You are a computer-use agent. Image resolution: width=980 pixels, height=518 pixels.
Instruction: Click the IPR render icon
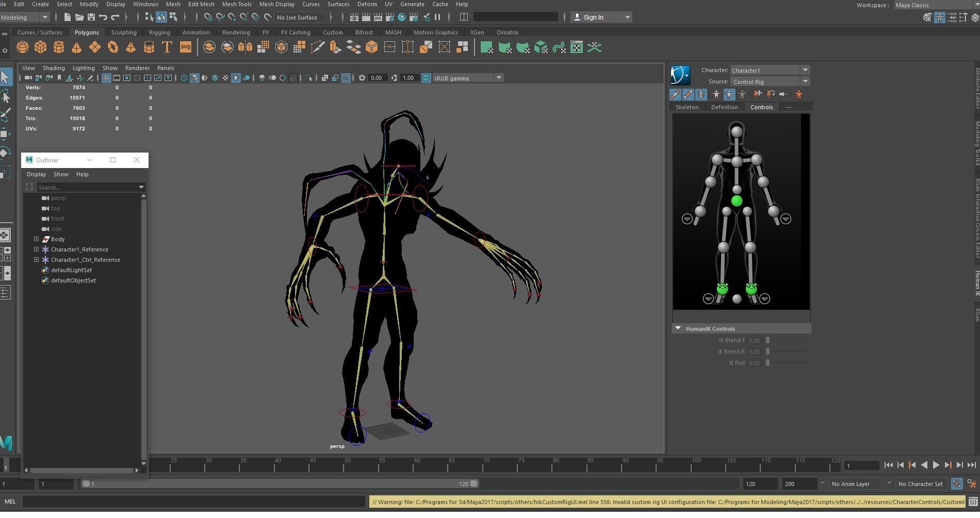tap(378, 17)
